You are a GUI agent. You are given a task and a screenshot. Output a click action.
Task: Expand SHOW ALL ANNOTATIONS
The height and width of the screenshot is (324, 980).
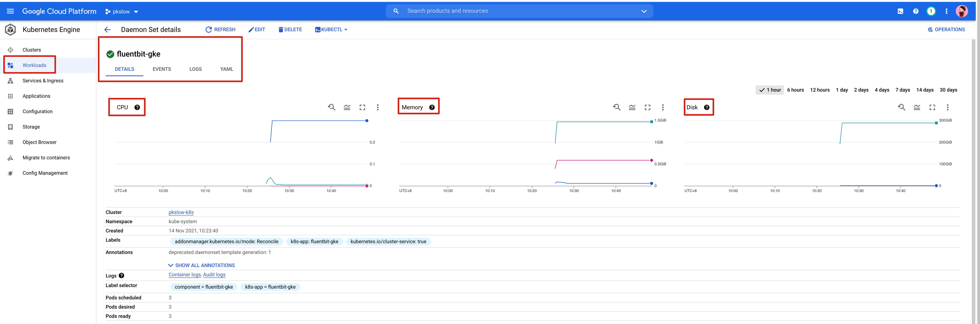(x=201, y=265)
